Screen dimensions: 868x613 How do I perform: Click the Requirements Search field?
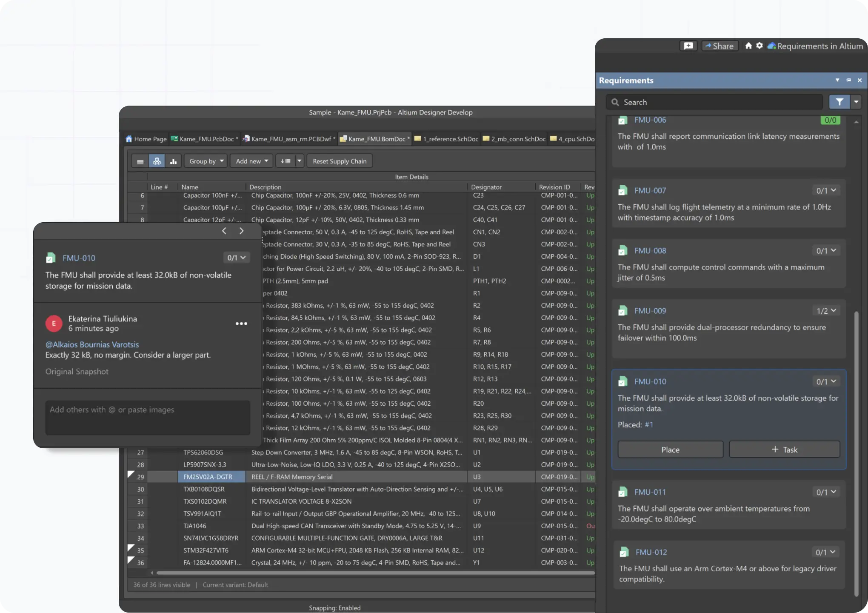[715, 102]
